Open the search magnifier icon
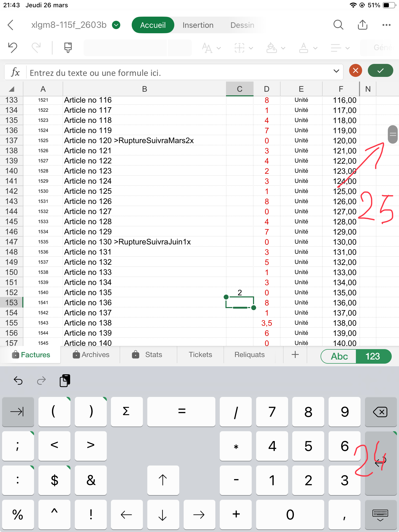 338,25
